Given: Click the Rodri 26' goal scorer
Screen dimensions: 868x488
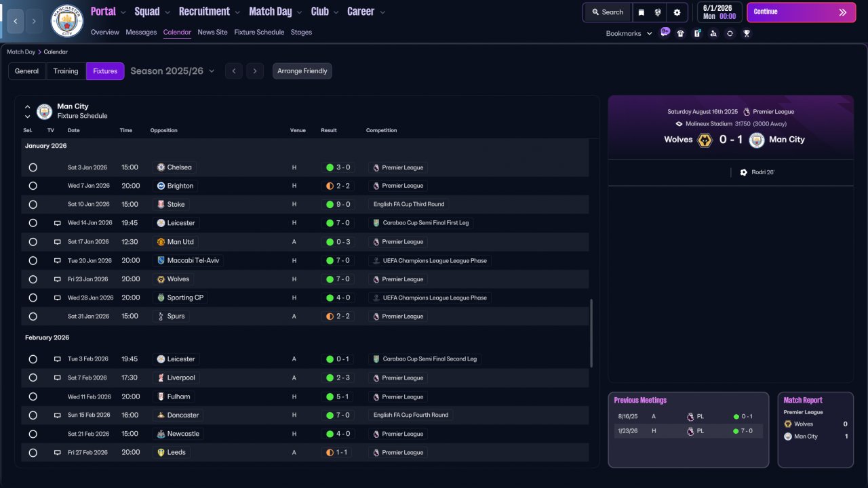Looking at the screenshot, I should (x=757, y=173).
